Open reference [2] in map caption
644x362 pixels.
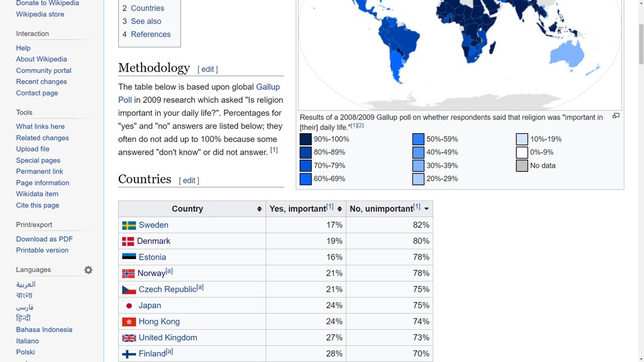(x=360, y=126)
